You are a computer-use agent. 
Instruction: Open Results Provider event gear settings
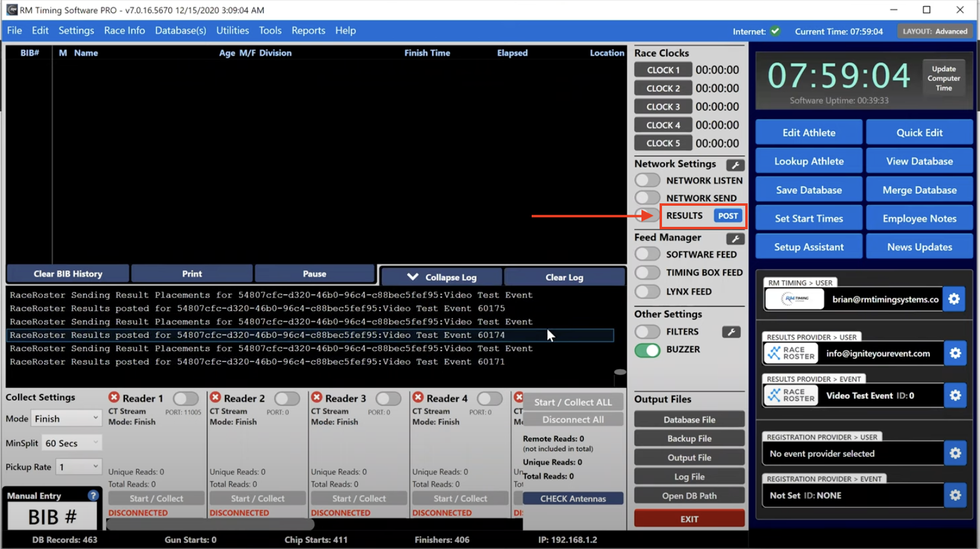pos(955,396)
